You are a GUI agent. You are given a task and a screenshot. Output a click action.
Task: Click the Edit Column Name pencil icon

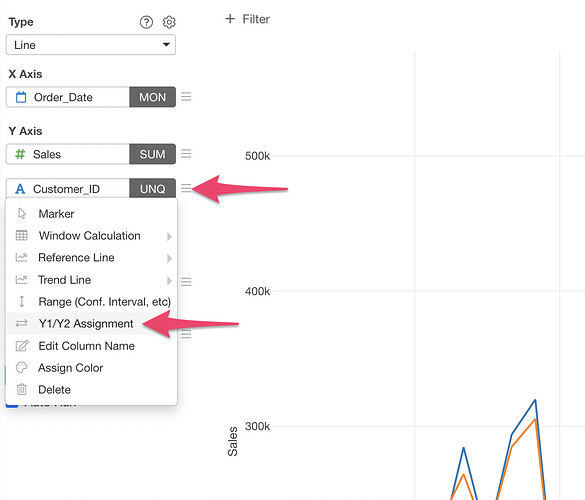(x=22, y=346)
